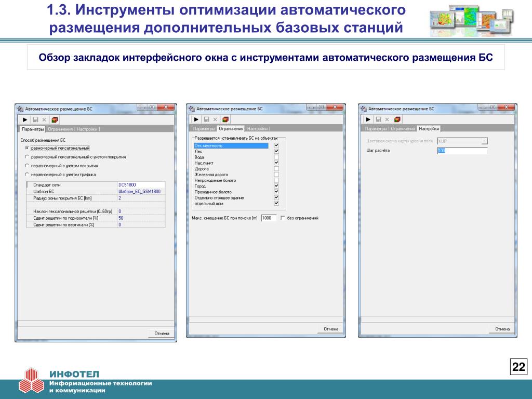Choose 'неравномерный с учетом трафика' option
The image size is (532, 399).
27,175
